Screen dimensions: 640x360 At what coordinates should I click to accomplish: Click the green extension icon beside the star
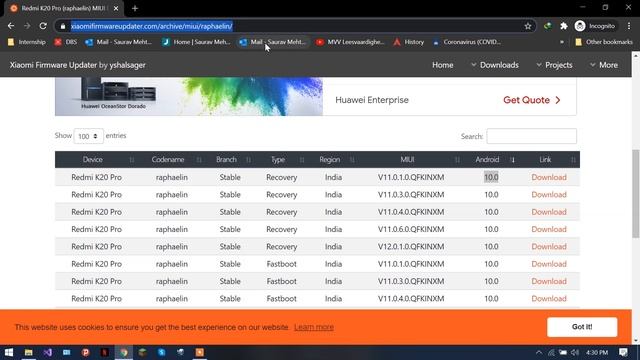click(x=547, y=26)
